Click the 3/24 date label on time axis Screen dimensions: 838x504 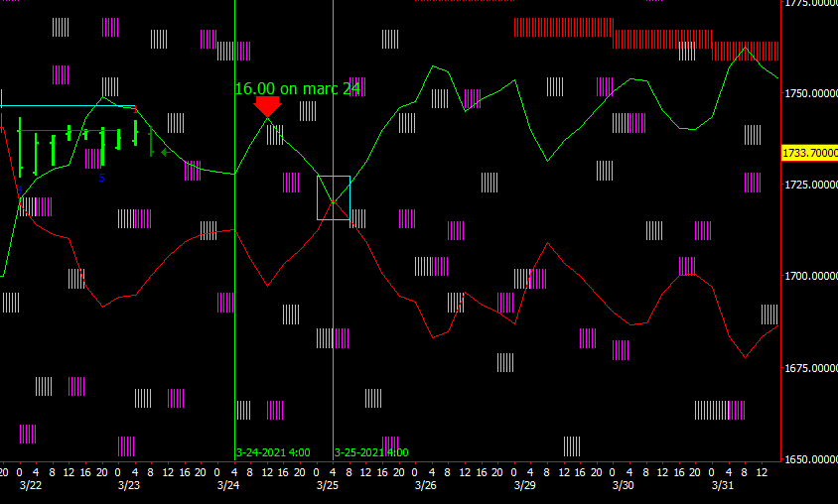[228, 485]
